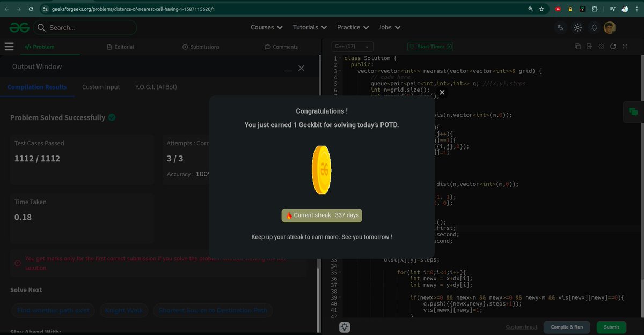Click the browser forward arrow

click(x=18, y=9)
